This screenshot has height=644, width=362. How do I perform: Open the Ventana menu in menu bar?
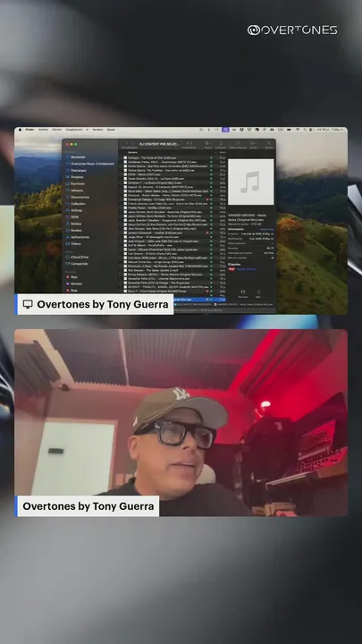click(97, 130)
